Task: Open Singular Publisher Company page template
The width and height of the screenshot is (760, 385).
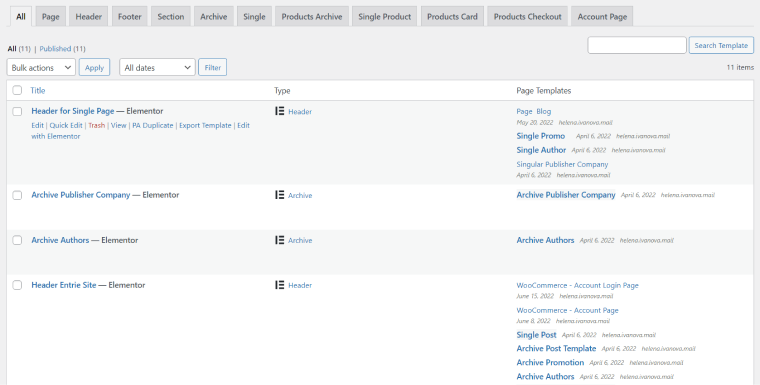Action: coord(562,164)
